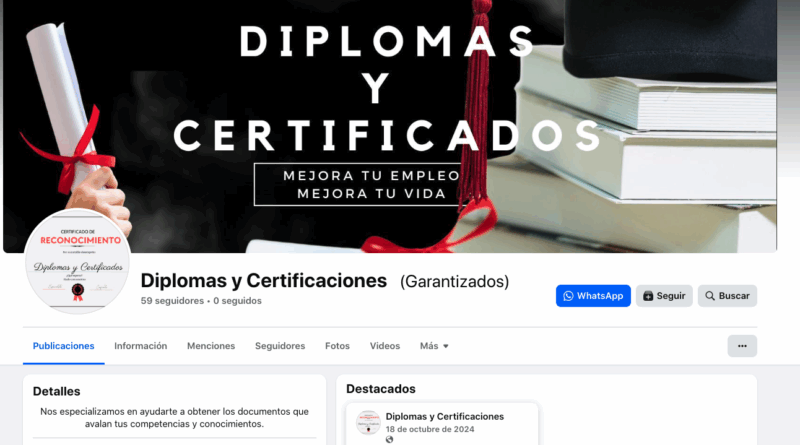Open the 0 seguidos link
This screenshot has height=445, width=800.
237,301
